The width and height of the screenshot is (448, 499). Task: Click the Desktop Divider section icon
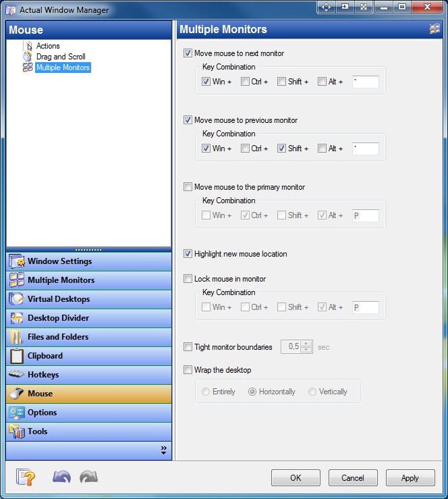click(x=17, y=318)
